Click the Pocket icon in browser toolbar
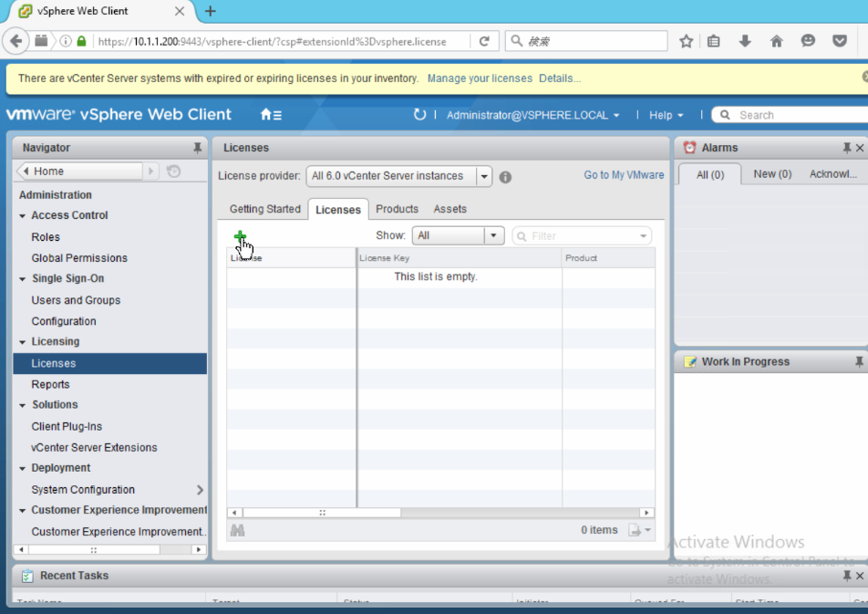This screenshot has height=614, width=868. coord(840,41)
